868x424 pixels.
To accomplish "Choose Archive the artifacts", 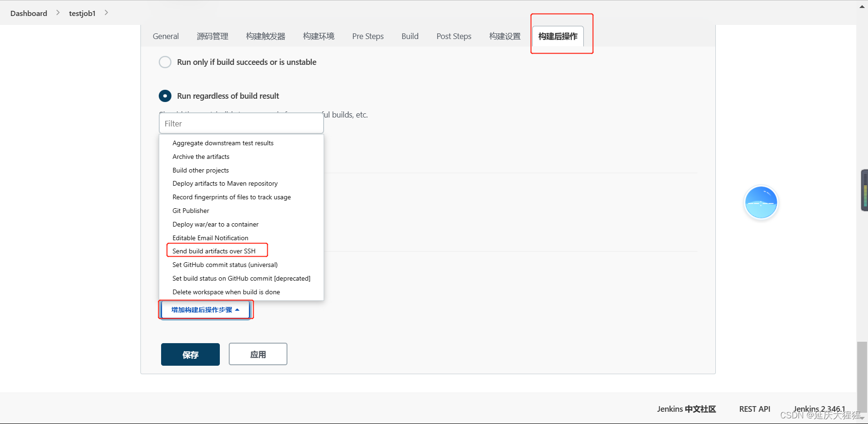I will click(201, 157).
